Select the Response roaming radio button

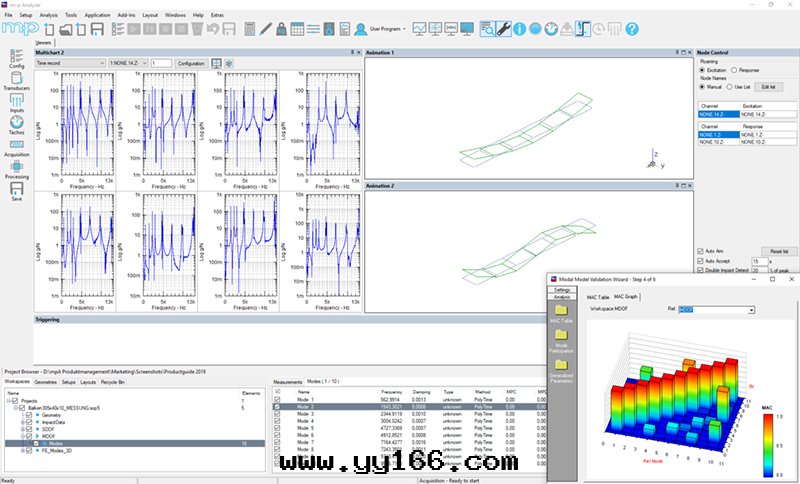click(x=735, y=70)
